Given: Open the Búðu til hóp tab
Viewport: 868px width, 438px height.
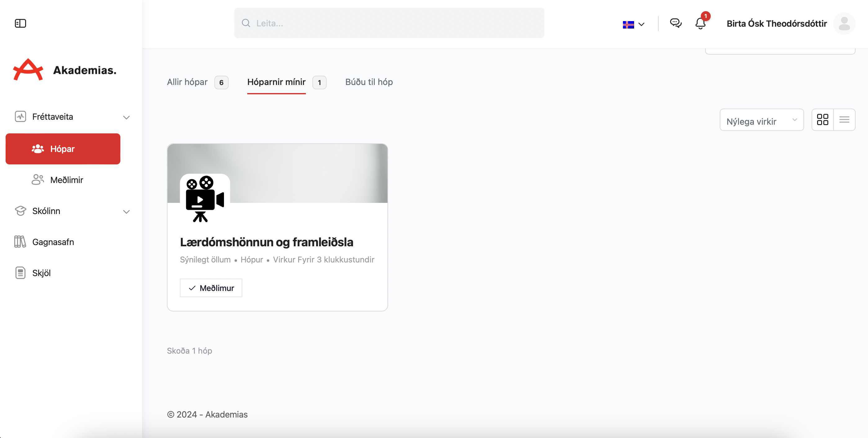Looking at the screenshot, I should (x=369, y=82).
